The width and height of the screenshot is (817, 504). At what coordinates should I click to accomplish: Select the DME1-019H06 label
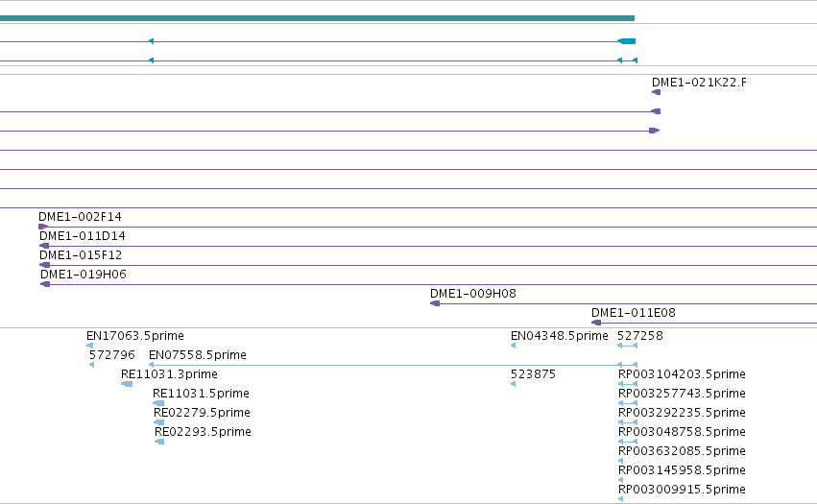point(84,275)
